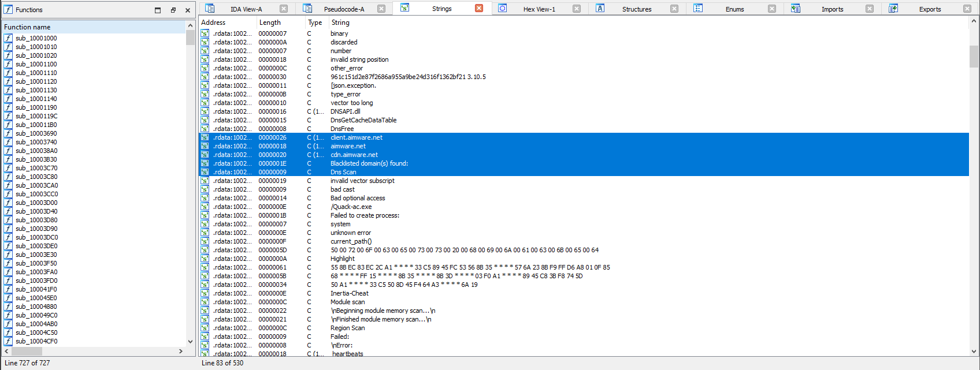
Task: Close the Strings tab
Action: click(478, 9)
